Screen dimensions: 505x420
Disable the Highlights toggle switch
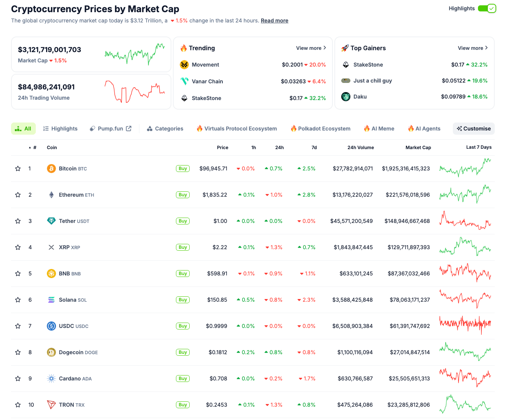[487, 8]
